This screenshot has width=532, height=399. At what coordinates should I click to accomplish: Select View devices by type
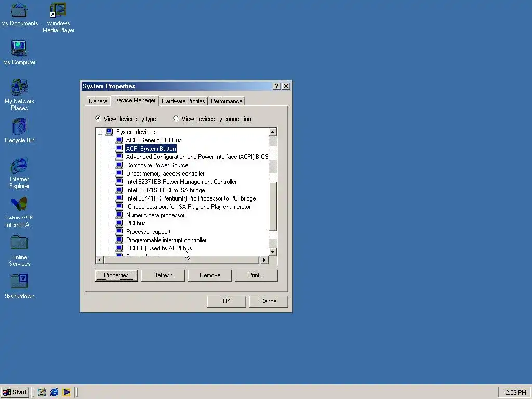coord(126,119)
